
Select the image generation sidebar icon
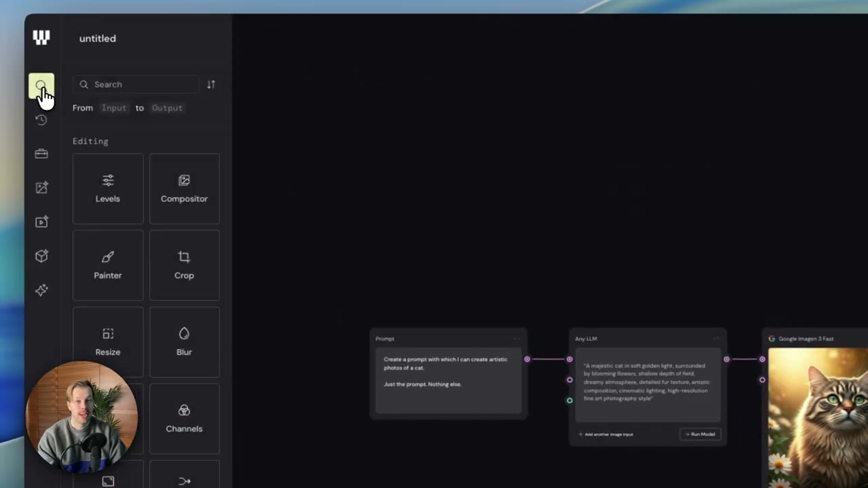point(41,188)
